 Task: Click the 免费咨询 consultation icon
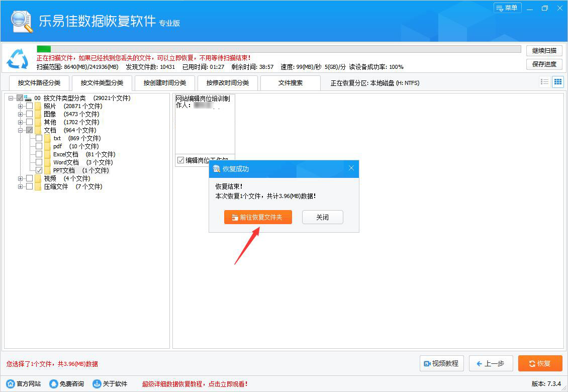(x=53, y=383)
